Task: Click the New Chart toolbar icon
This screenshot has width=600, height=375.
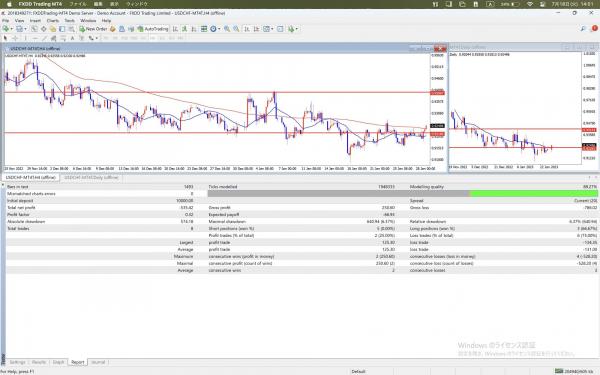Action: 6,29
